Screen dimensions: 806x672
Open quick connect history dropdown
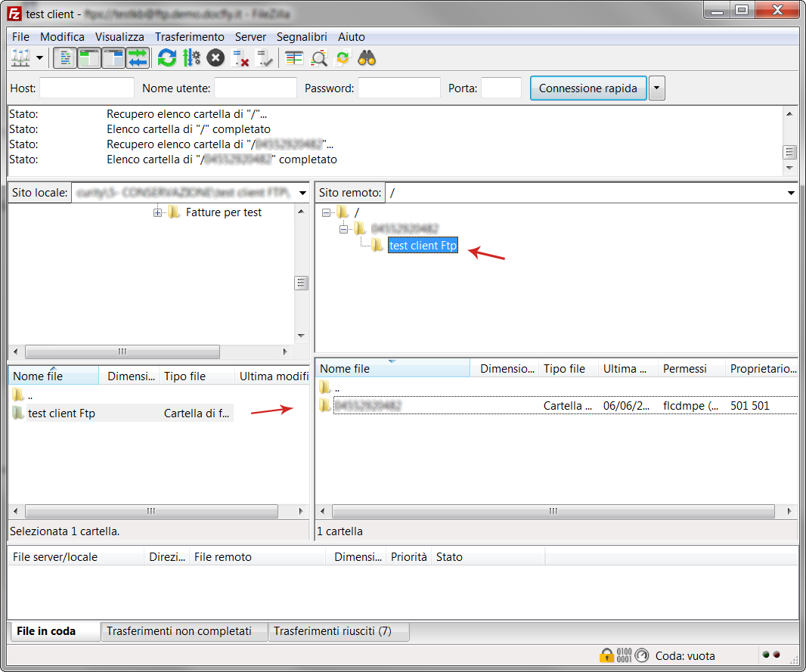(x=656, y=88)
